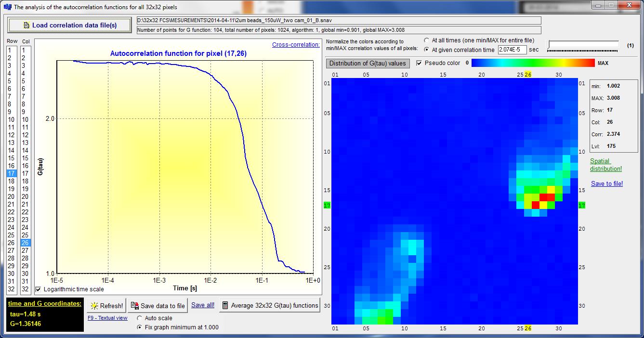Image resolution: width=644 pixels, height=338 pixels.
Task: Select At given correlation time radio option
Action: pos(426,50)
